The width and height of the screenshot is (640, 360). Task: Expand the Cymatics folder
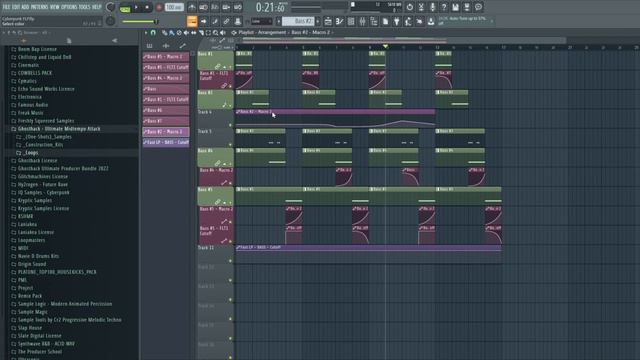[27, 81]
